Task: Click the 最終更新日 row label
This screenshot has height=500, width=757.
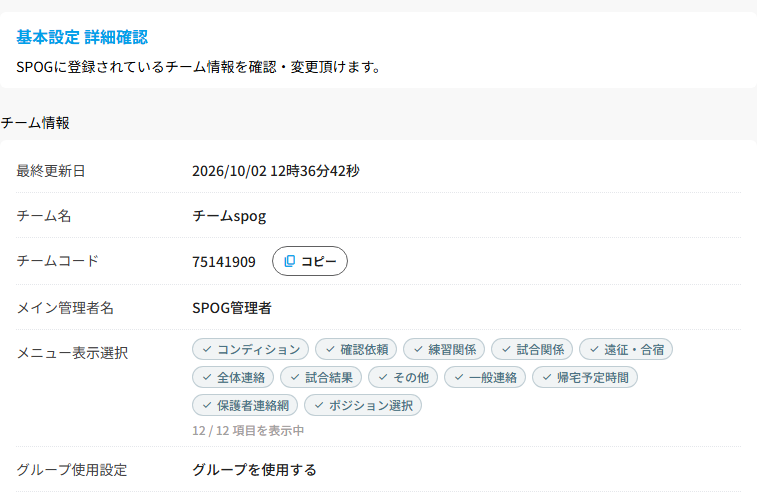Action: 51,171
